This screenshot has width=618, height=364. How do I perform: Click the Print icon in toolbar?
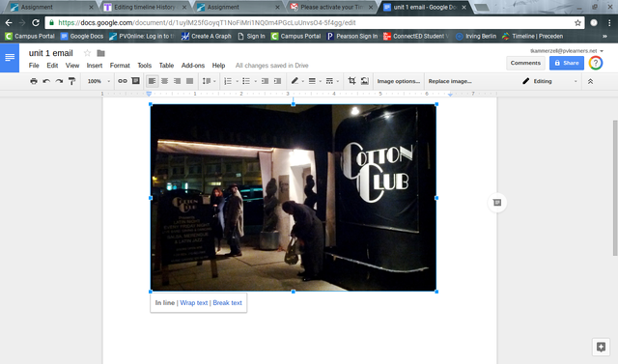[34, 81]
